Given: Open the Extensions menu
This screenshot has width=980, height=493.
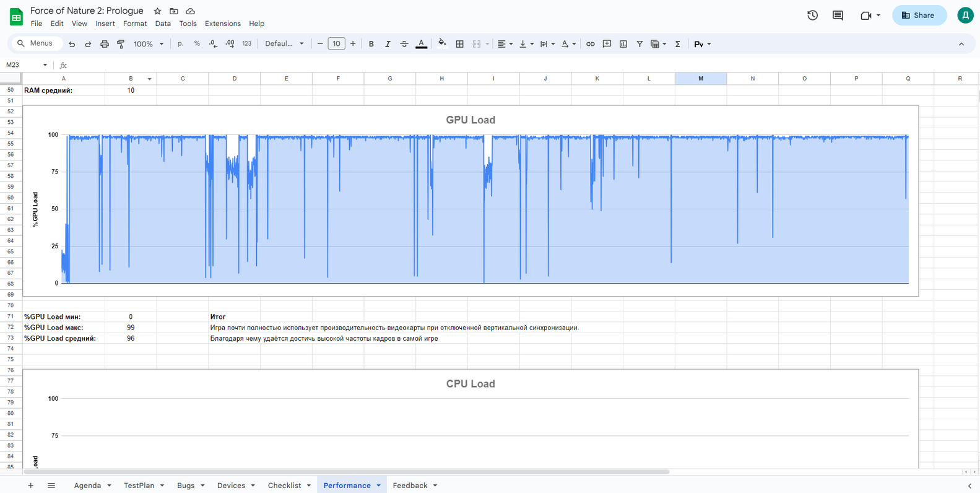Looking at the screenshot, I should coord(222,24).
